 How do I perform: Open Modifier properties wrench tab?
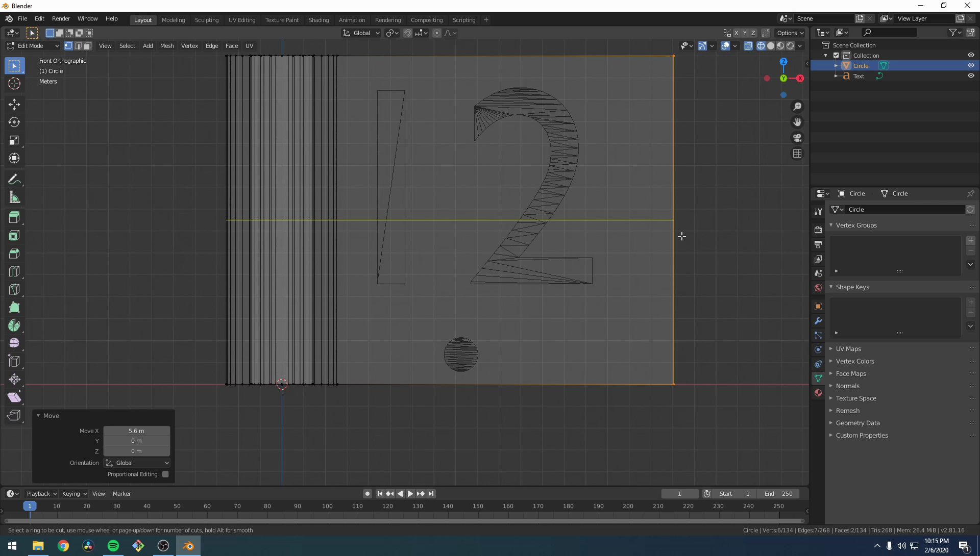click(x=818, y=321)
